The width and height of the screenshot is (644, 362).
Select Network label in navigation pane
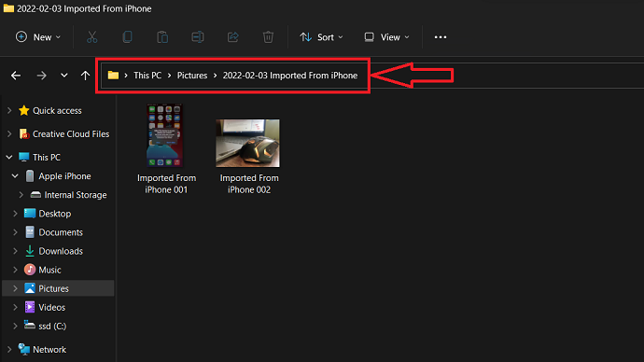pyautogui.click(x=49, y=349)
